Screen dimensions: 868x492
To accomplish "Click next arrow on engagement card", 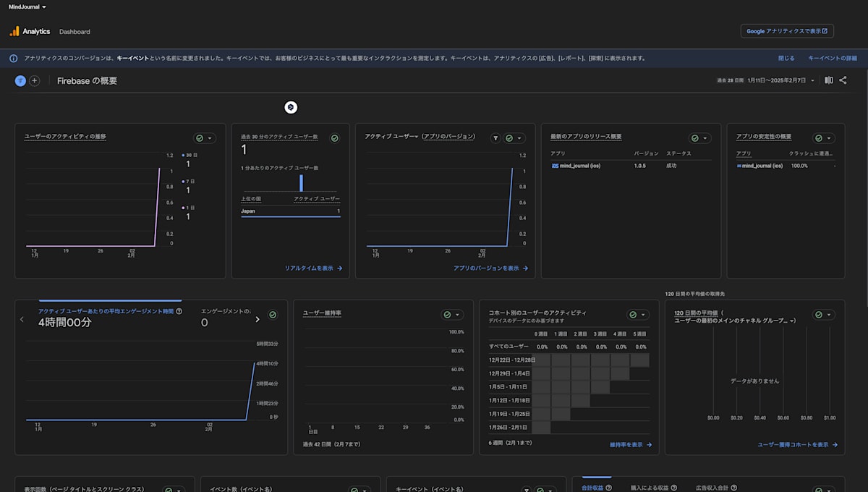I will pos(257,319).
